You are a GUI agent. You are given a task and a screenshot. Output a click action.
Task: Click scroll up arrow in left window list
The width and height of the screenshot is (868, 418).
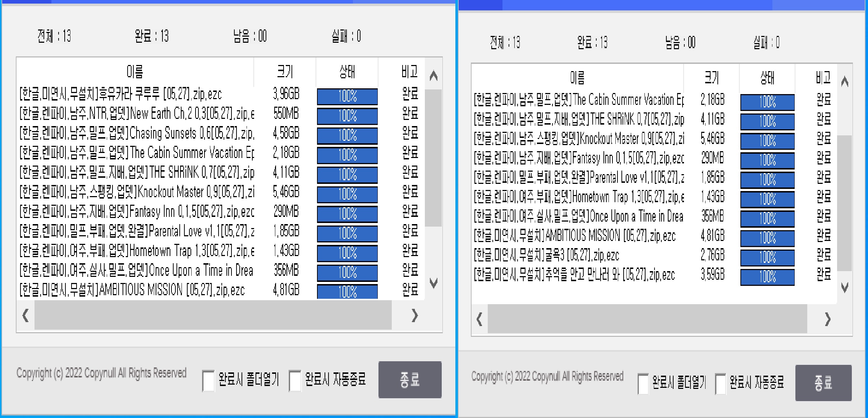[433, 76]
